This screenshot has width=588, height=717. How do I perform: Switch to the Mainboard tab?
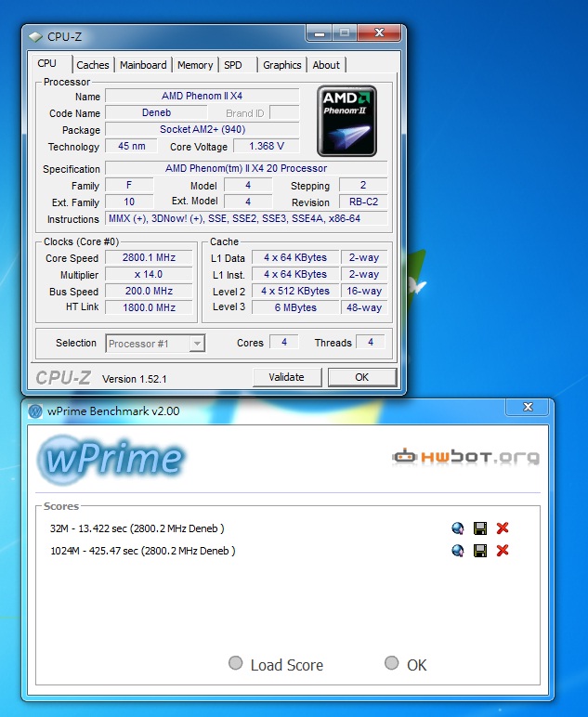tap(143, 65)
